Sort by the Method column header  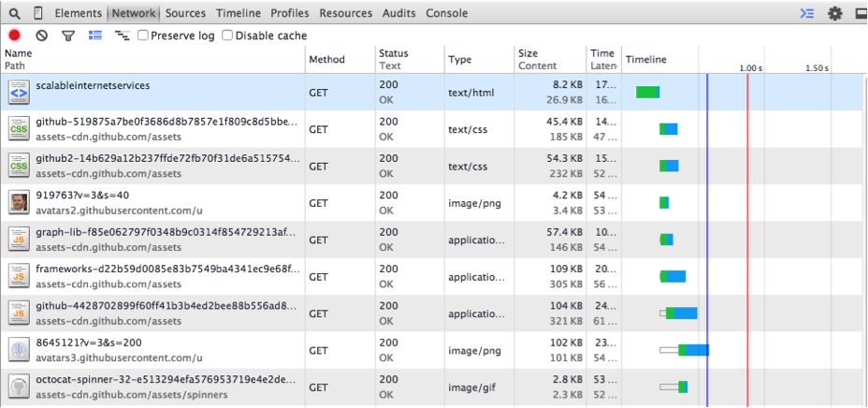340,59
